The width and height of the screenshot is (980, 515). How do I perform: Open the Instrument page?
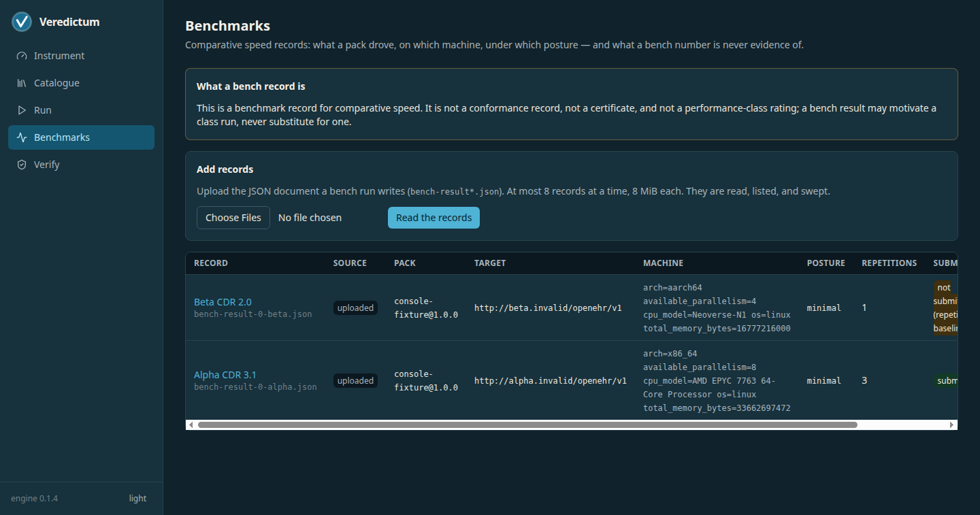click(x=81, y=56)
